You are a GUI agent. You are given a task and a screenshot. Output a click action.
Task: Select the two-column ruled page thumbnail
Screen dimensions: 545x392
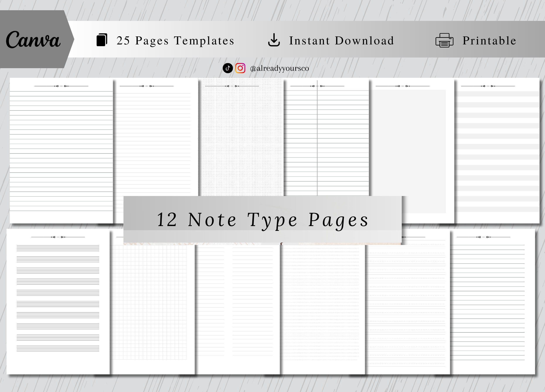[326, 137]
